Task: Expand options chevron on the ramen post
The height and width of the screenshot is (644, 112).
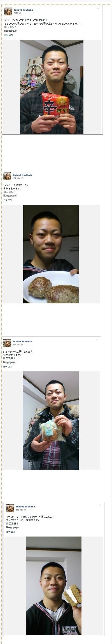Action: 98,9
